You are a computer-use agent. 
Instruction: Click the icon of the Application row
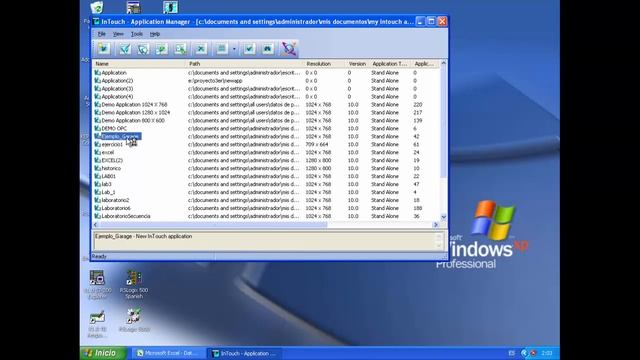click(x=97, y=73)
